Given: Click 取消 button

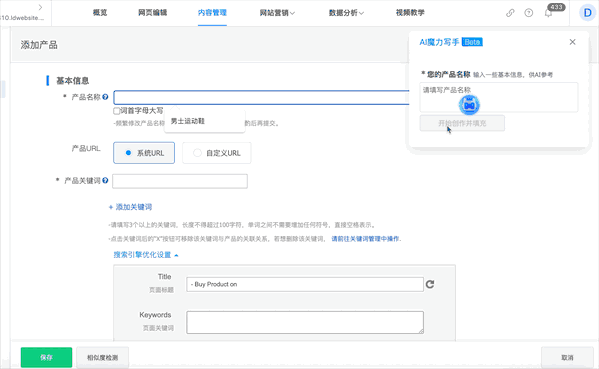Looking at the screenshot, I should pos(567,358).
